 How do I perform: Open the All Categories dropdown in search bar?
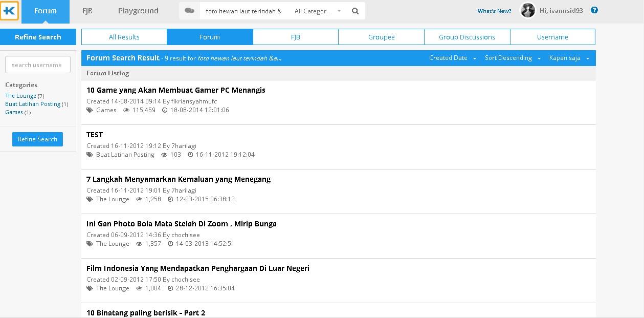point(318,11)
